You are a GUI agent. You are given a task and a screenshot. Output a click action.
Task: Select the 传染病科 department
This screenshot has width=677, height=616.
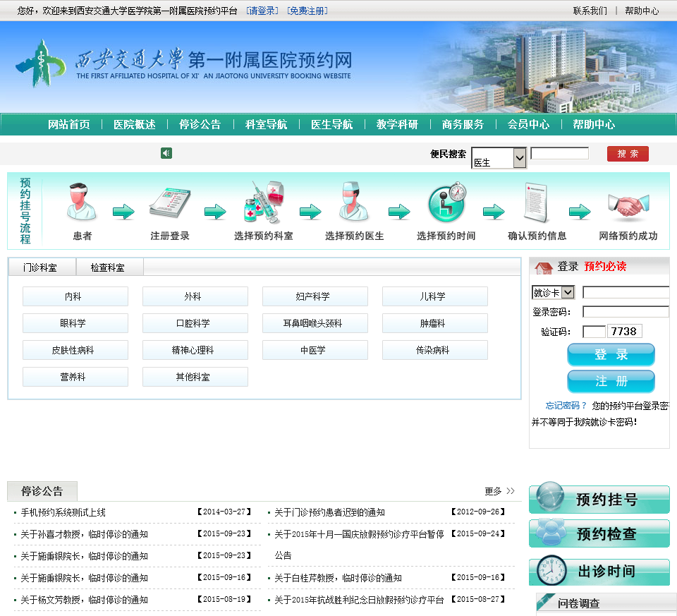pyautogui.click(x=435, y=350)
